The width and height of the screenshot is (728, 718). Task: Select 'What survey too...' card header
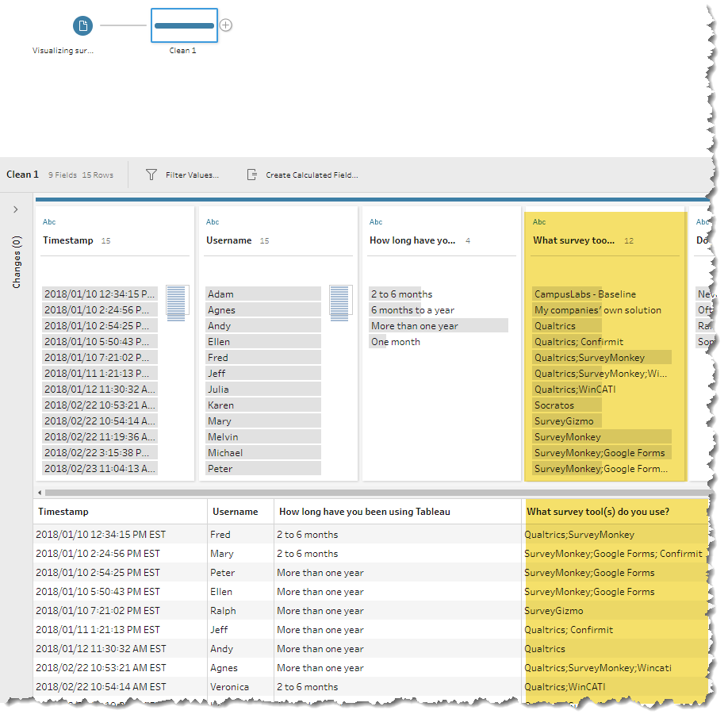[x=574, y=240]
